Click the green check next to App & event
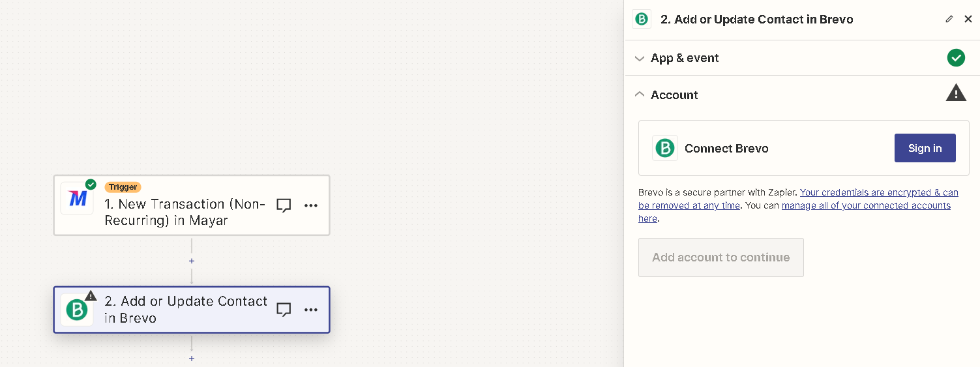The image size is (980, 367). click(x=956, y=58)
